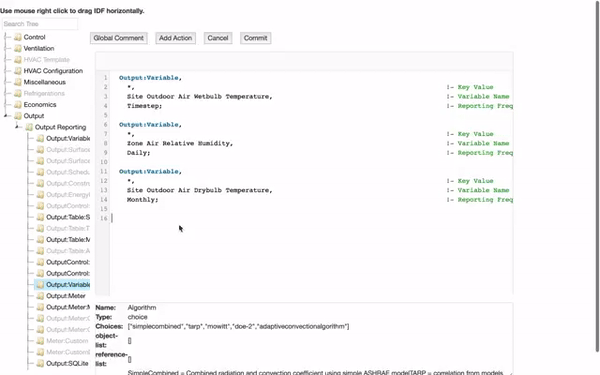Click the Output:SQLite folder icon
Image resolution: width=600 pixels, height=375 pixels.
click(40, 364)
